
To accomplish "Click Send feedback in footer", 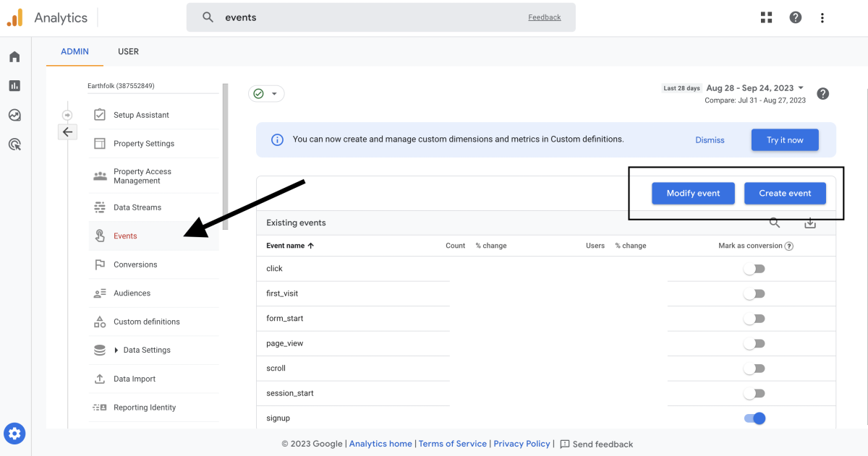I will (596, 444).
